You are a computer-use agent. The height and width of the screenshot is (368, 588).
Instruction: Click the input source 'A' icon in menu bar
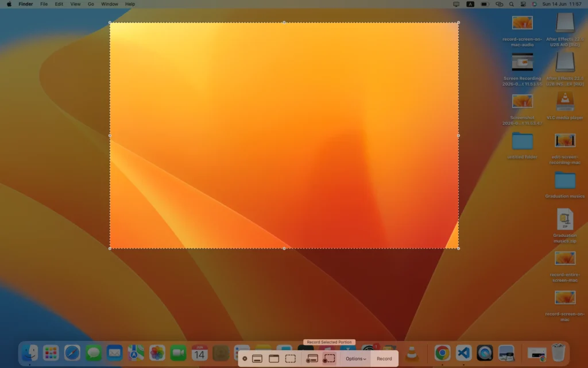tap(470, 4)
